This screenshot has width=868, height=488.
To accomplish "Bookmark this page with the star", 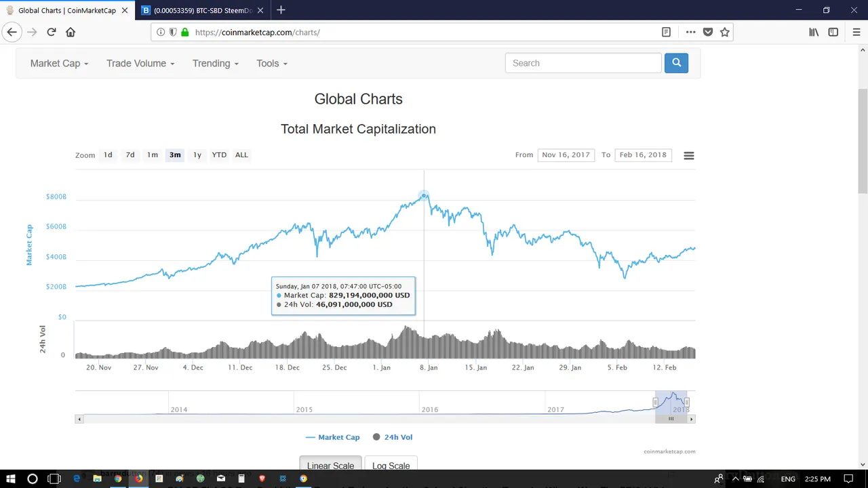I will [x=725, y=32].
